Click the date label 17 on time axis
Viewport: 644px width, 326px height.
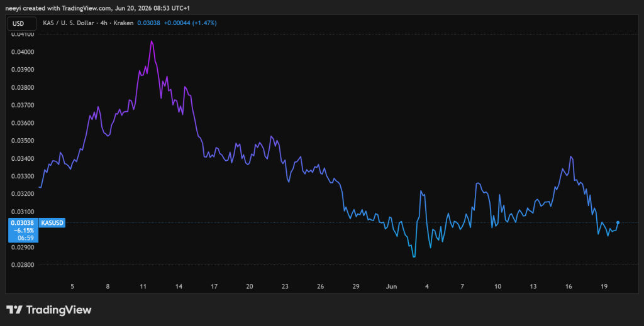[214, 286]
